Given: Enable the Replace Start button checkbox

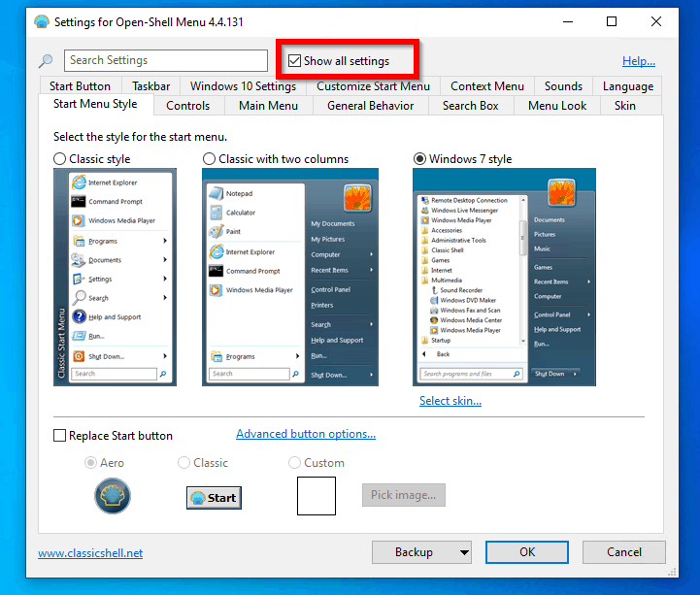Looking at the screenshot, I should (x=60, y=436).
